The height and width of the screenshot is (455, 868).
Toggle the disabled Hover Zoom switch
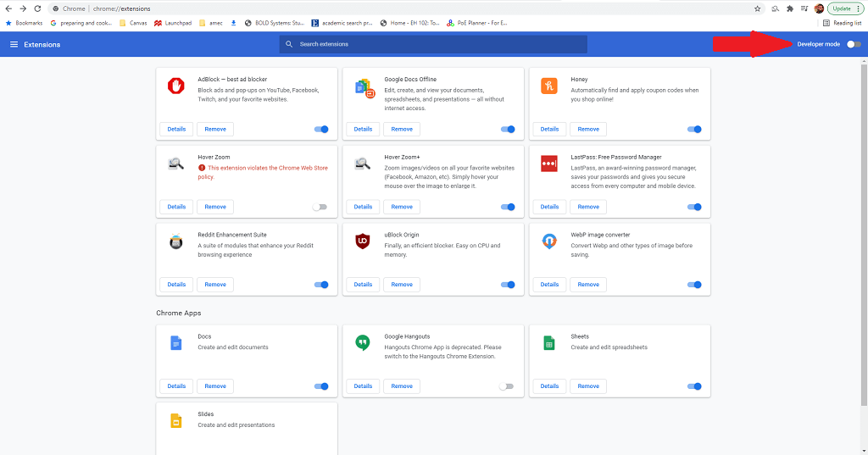pyautogui.click(x=320, y=207)
